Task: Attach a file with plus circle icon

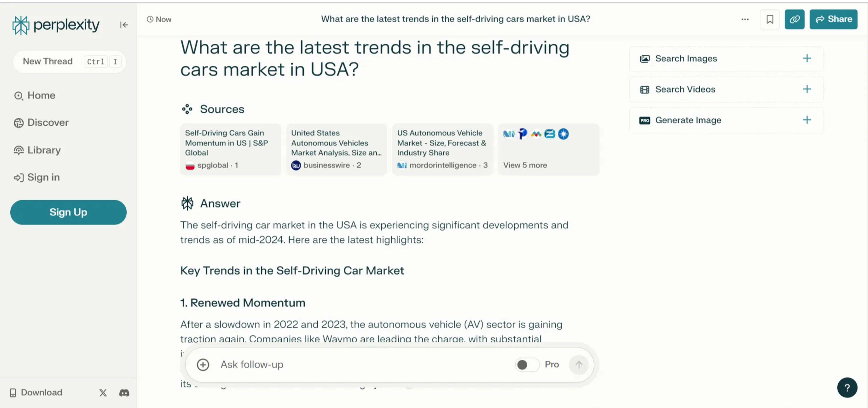Action: 203,365
